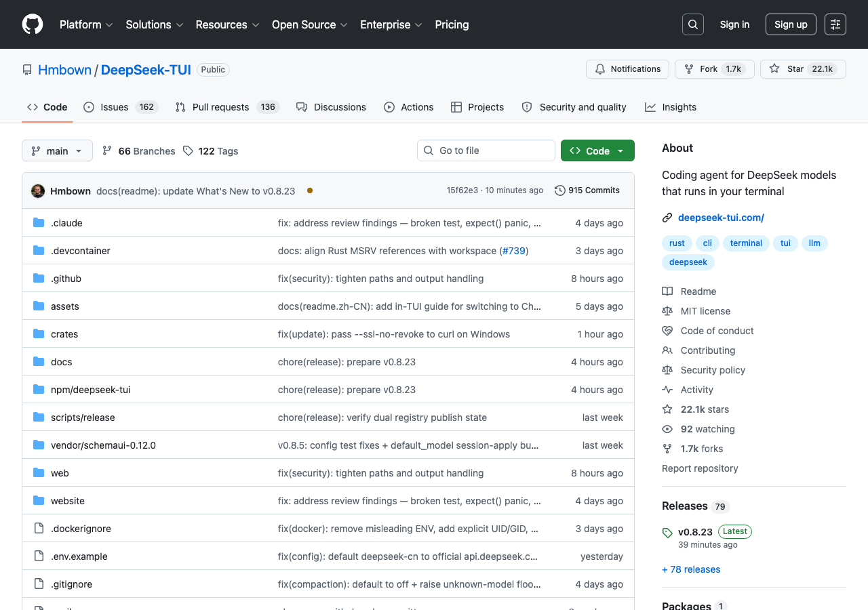Open the vendor/schemaui-0.12.0 folder

103,445
